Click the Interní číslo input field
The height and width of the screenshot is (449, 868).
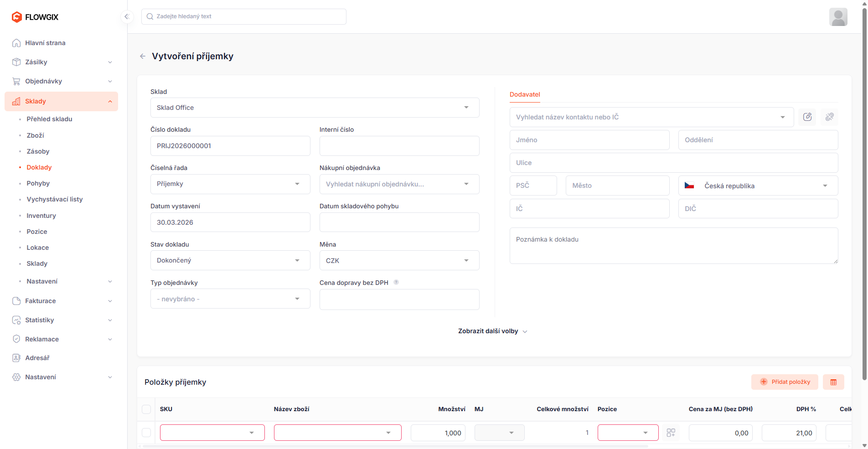click(x=399, y=146)
